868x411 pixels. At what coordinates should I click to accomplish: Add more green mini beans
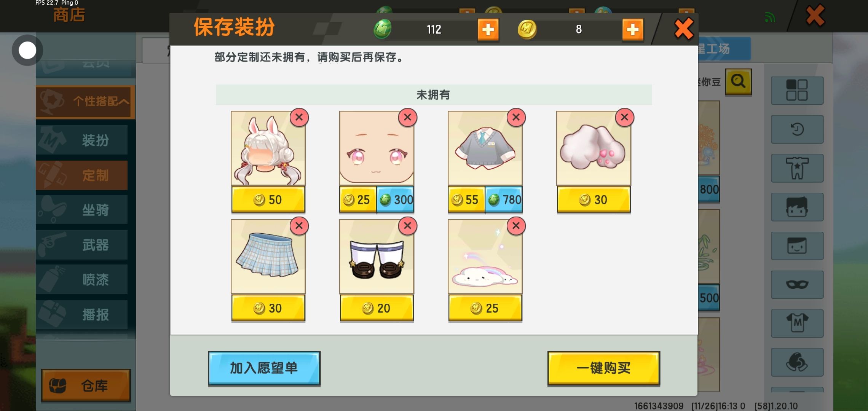coord(488,29)
